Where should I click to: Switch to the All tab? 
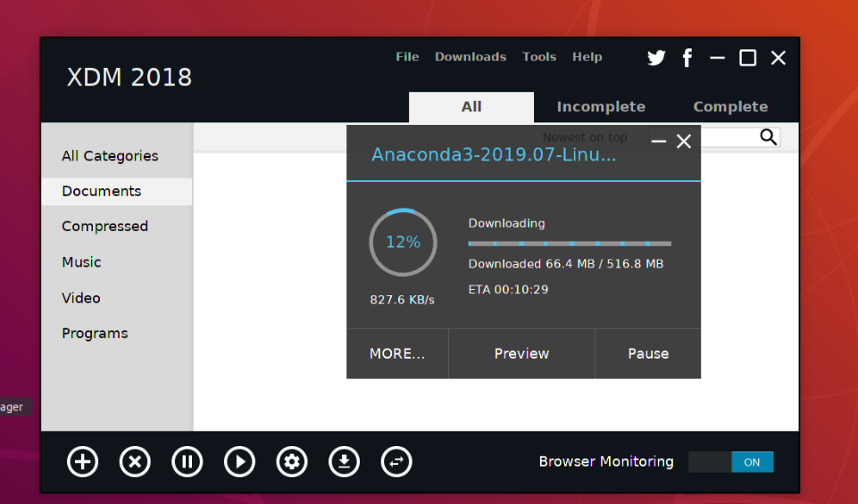(471, 106)
